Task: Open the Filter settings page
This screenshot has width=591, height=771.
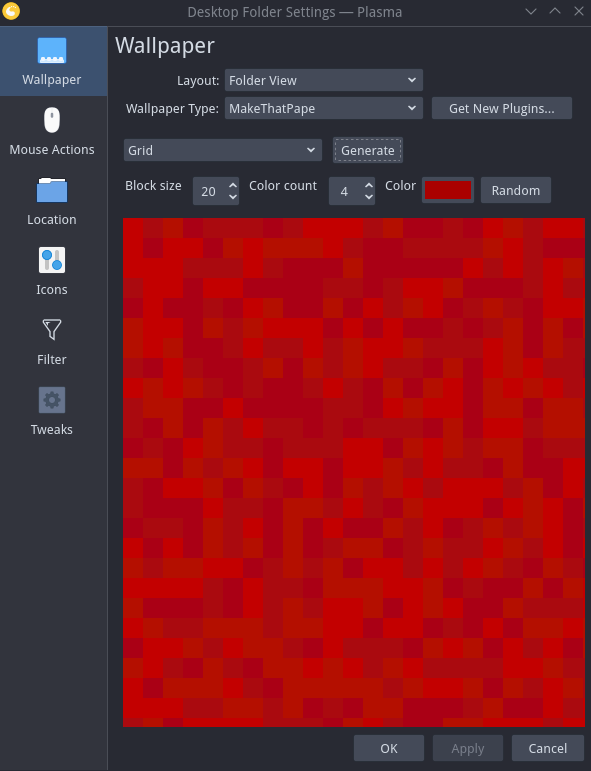Action: (x=54, y=341)
